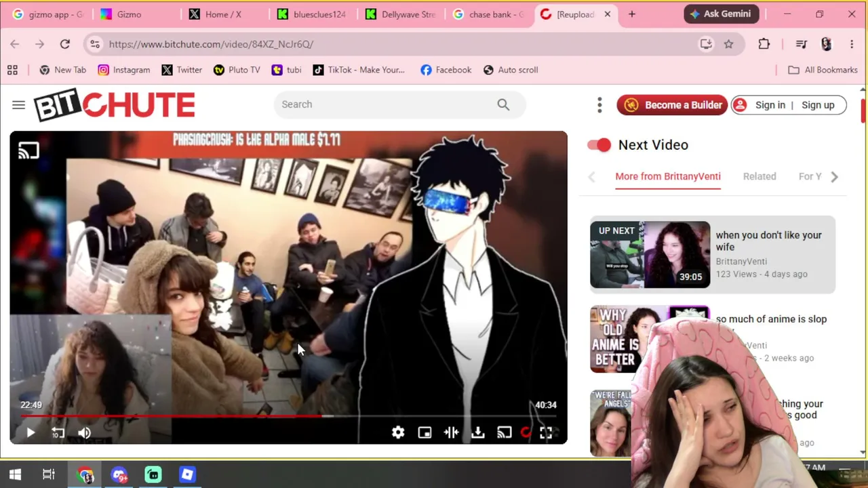Open Chrome profile avatar
This screenshot has width=868, height=488.
pos(826,44)
